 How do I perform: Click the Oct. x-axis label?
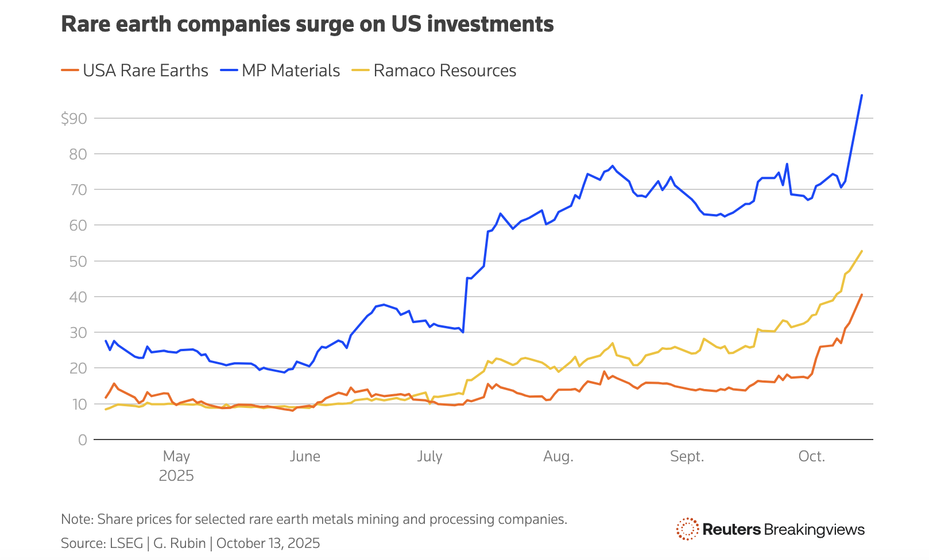[811, 456]
